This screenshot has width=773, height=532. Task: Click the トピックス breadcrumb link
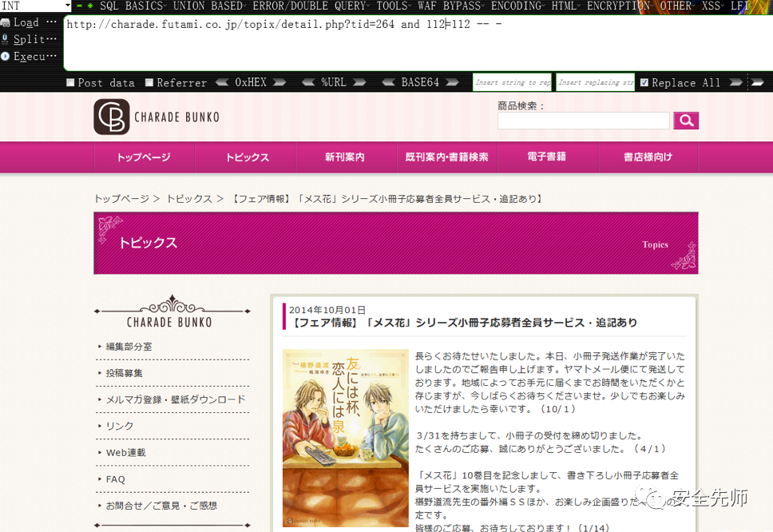188,199
